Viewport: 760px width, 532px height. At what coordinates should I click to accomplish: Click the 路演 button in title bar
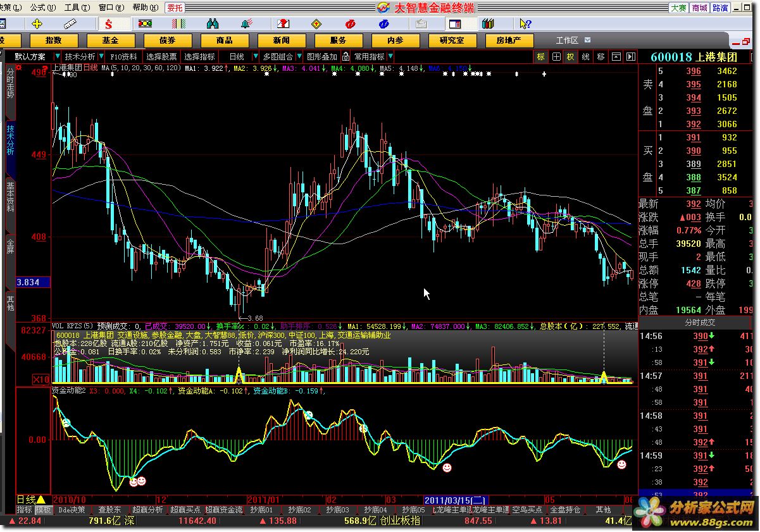pyautogui.click(x=720, y=8)
